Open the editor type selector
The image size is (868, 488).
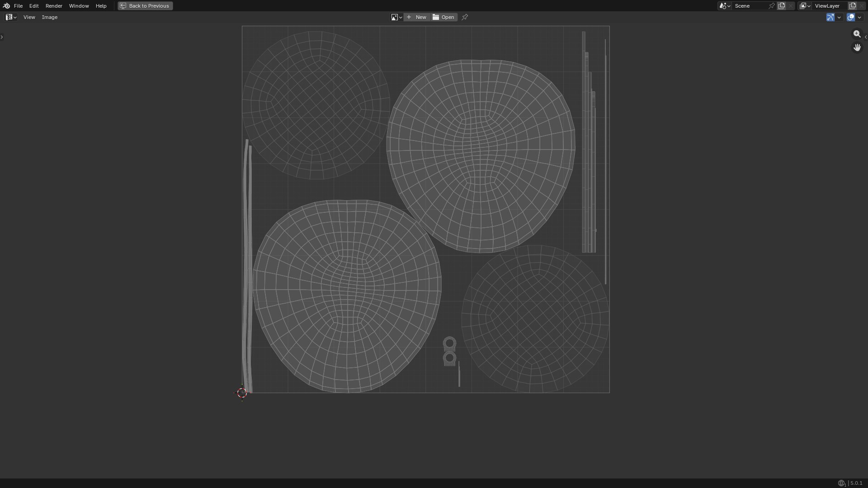point(11,17)
